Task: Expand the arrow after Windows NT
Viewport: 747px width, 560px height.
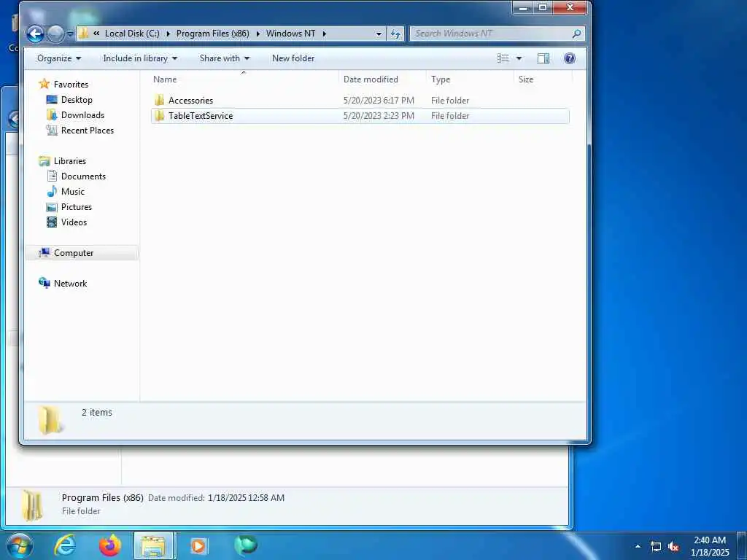Action: click(325, 34)
